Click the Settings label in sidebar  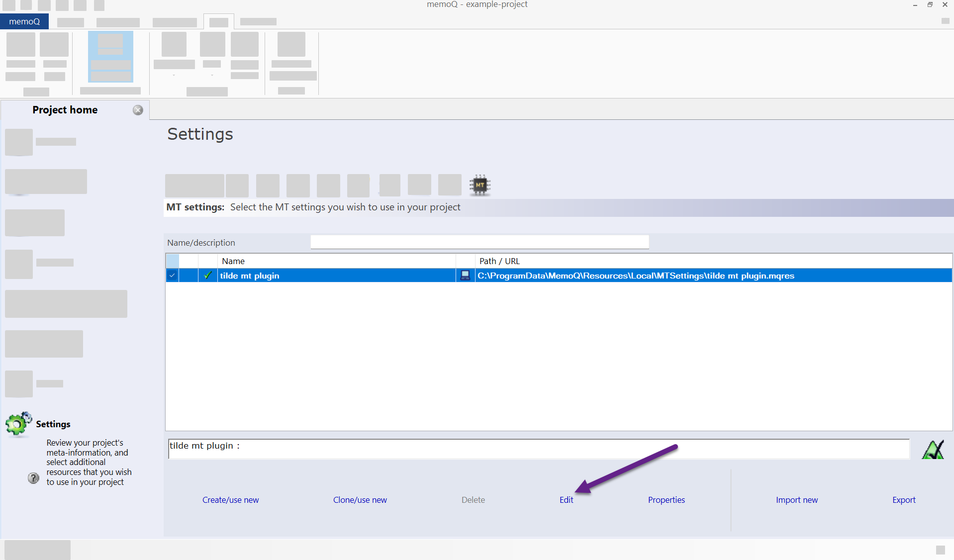pos(53,424)
